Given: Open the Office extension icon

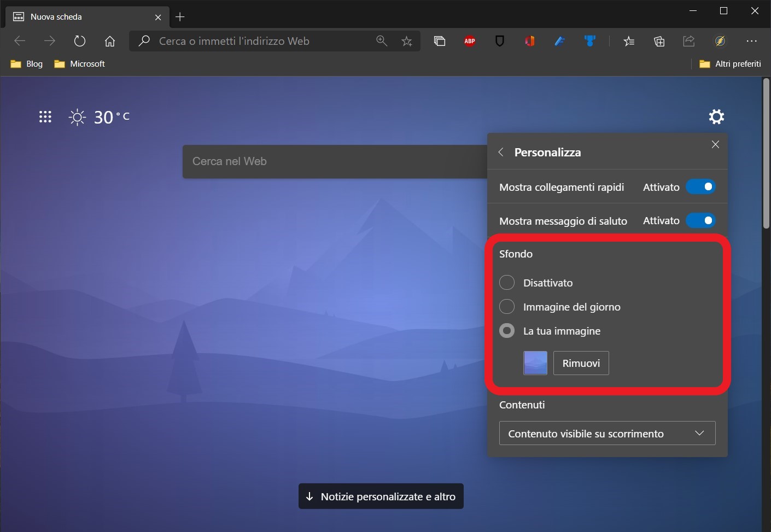Looking at the screenshot, I should click(530, 40).
